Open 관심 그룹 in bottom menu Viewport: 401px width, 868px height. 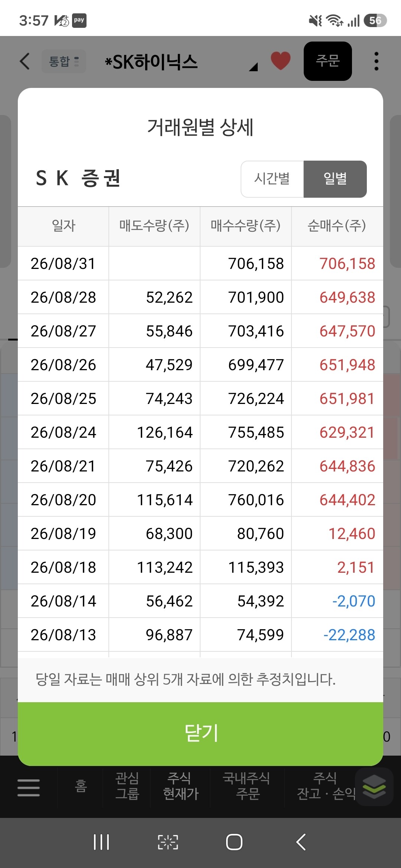[127, 786]
